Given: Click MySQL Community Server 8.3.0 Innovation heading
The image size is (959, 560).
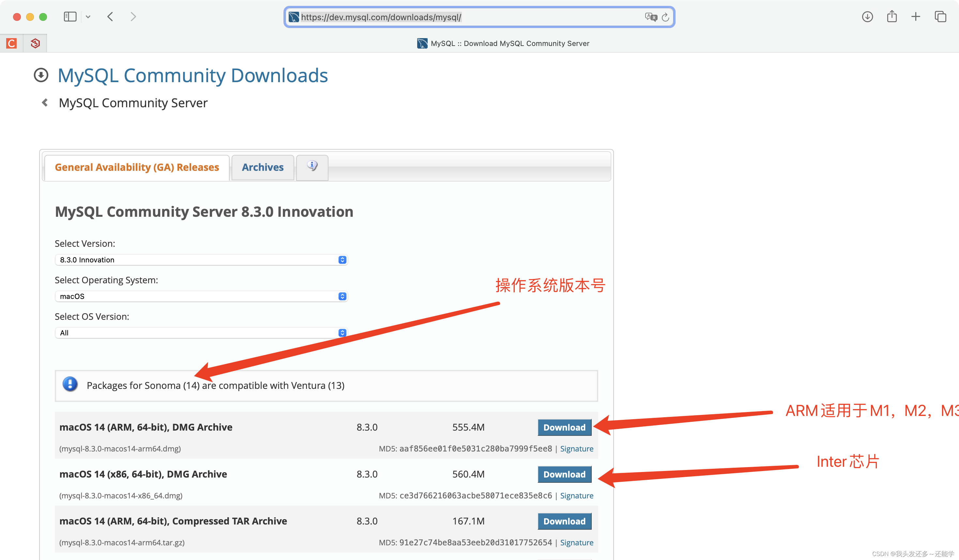Looking at the screenshot, I should coord(204,212).
